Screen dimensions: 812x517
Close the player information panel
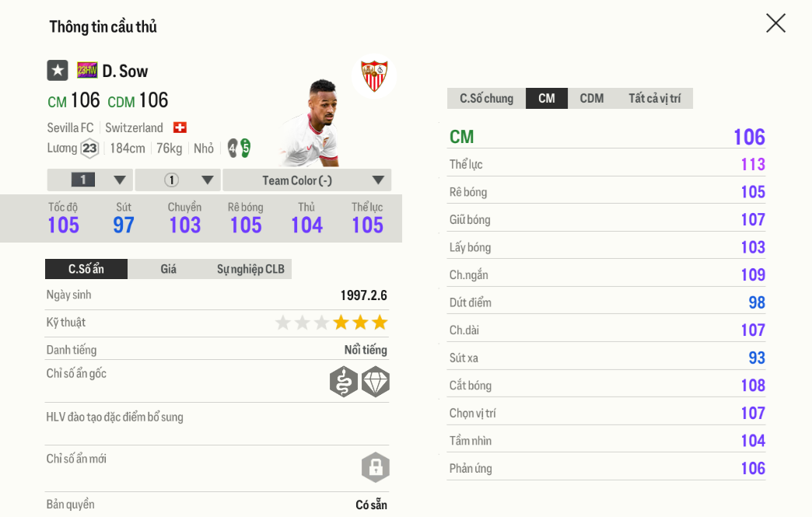point(775,23)
